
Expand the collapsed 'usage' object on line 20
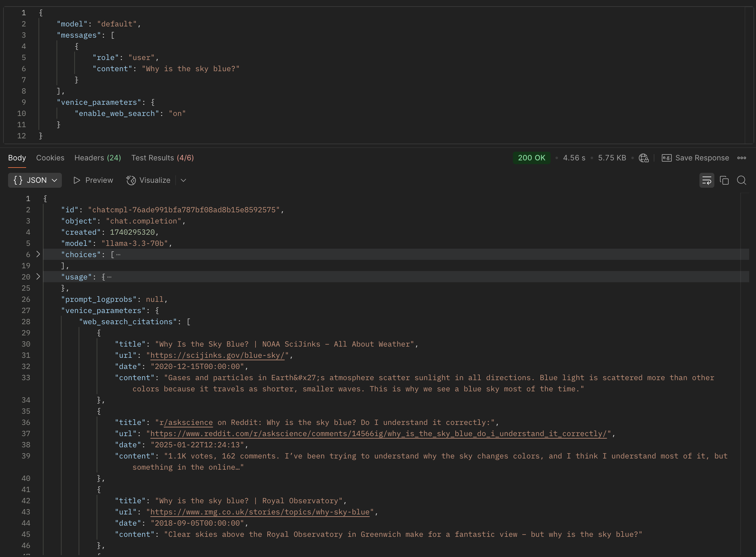pyautogui.click(x=39, y=277)
